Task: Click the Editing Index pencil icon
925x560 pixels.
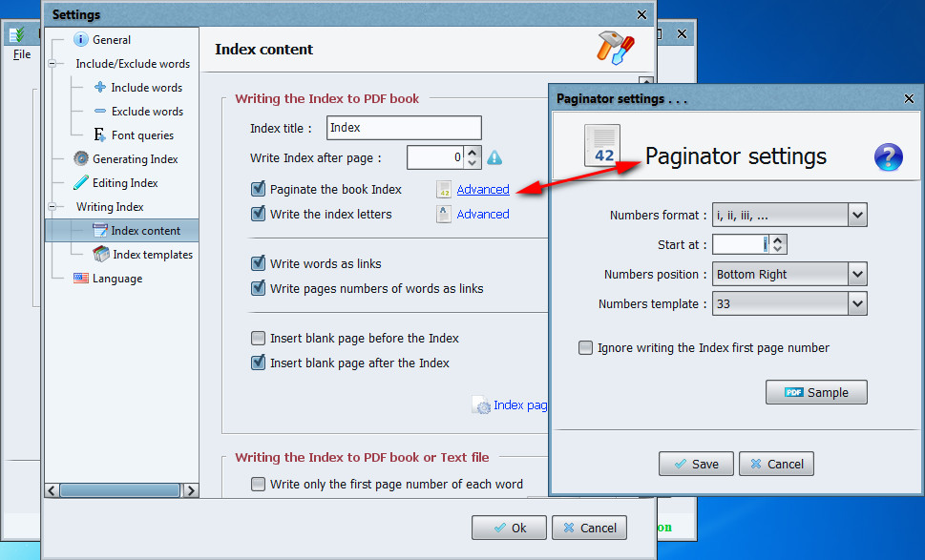Action: [x=81, y=183]
